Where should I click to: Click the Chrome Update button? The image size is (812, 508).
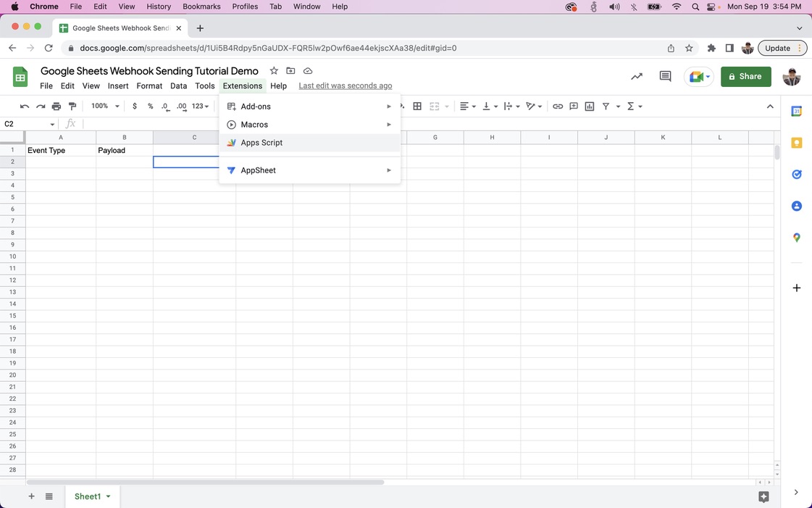coord(782,48)
